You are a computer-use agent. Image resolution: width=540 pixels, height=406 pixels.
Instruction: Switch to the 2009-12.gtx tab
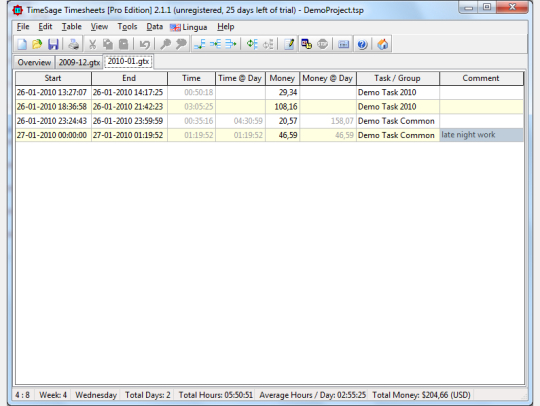coord(79,62)
